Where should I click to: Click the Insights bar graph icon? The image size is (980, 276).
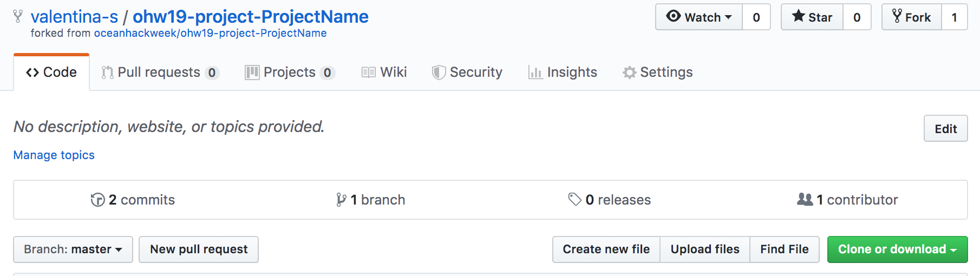535,73
